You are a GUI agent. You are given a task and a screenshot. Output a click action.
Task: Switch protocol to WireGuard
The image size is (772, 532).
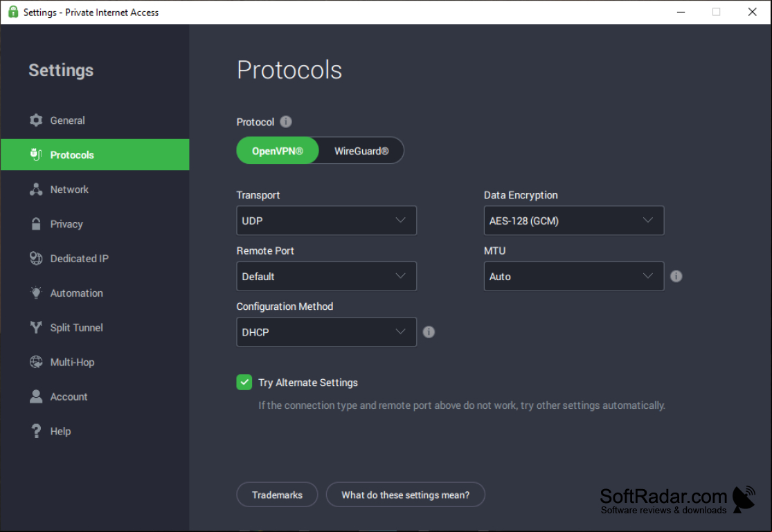[x=361, y=151]
